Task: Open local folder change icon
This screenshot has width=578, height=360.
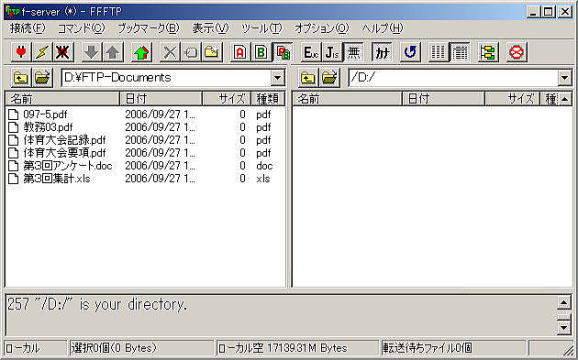Action: coord(42,78)
